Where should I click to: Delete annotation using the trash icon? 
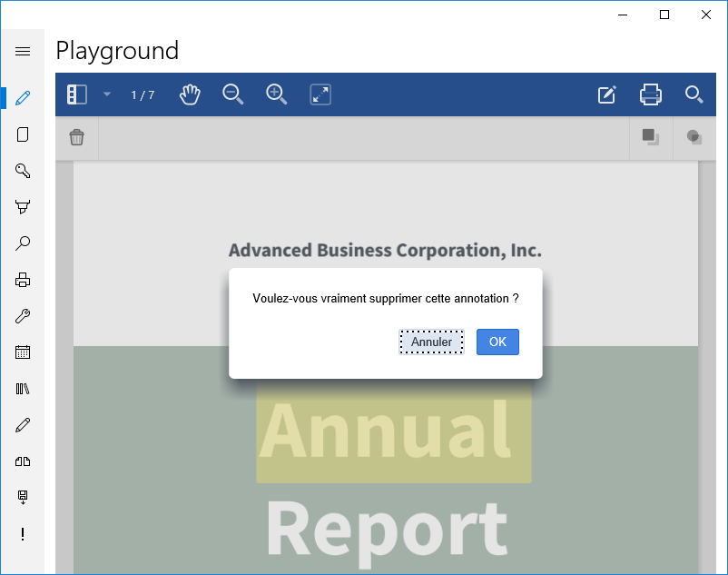point(77,137)
